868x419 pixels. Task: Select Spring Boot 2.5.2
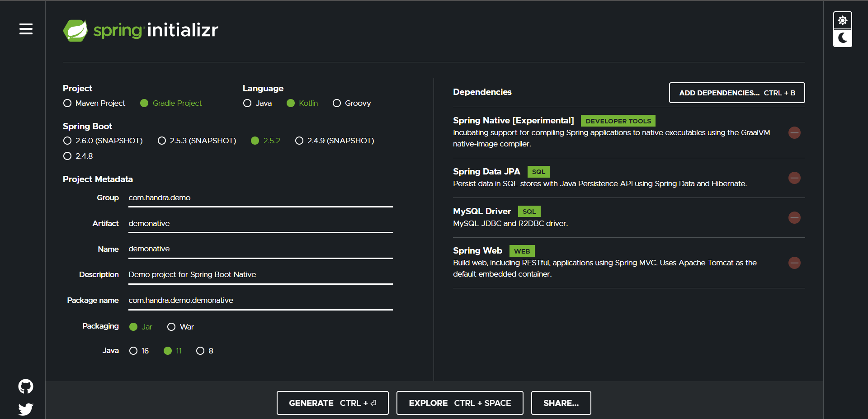coord(265,141)
